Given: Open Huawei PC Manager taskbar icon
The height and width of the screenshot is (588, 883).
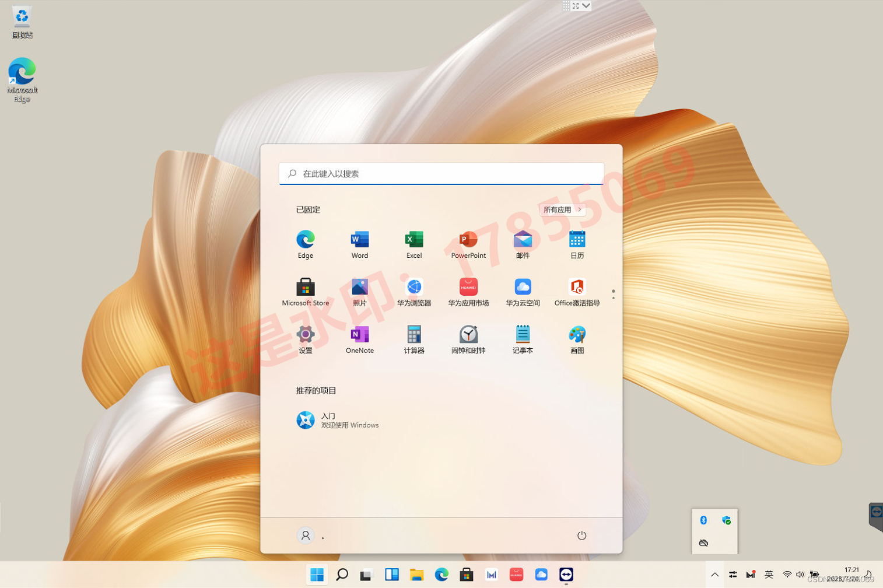Looking at the screenshot, I should click(x=492, y=575).
